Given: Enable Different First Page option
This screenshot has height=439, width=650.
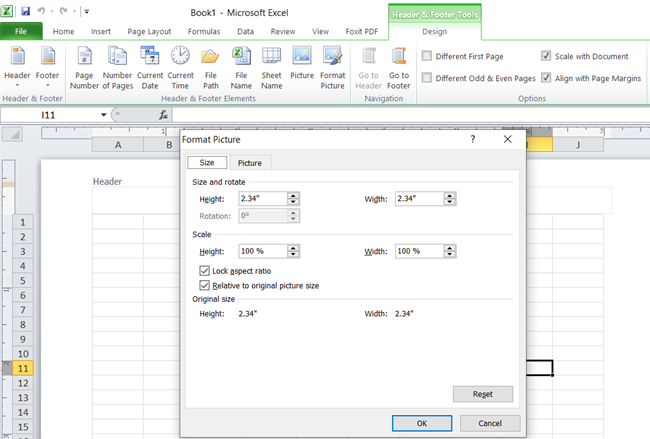Looking at the screenshot, I should (x=428, y=57).
